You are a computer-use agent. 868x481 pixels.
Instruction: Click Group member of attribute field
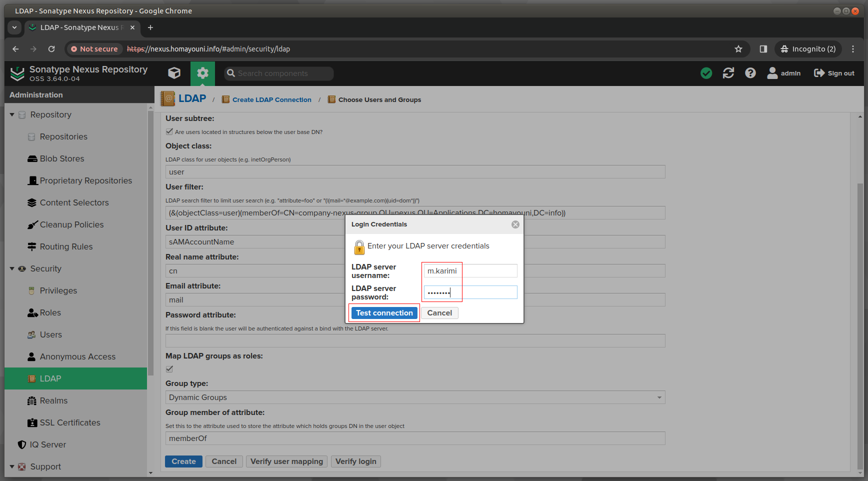(x=415, y=438)
